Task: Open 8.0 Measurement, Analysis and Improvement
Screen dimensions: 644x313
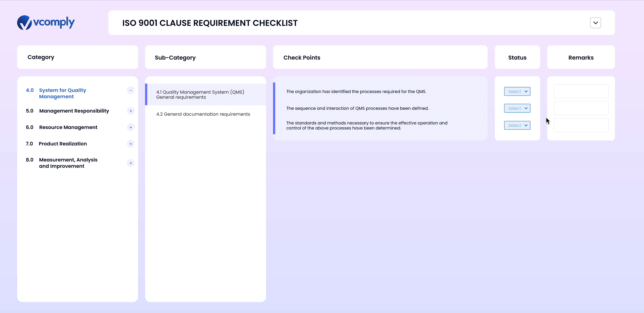Action: point(68,163)
